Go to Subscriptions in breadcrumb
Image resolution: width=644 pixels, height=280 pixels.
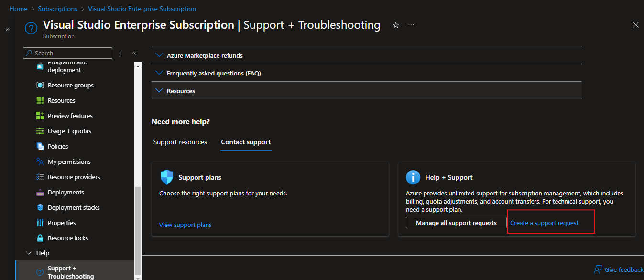(57, 9)
